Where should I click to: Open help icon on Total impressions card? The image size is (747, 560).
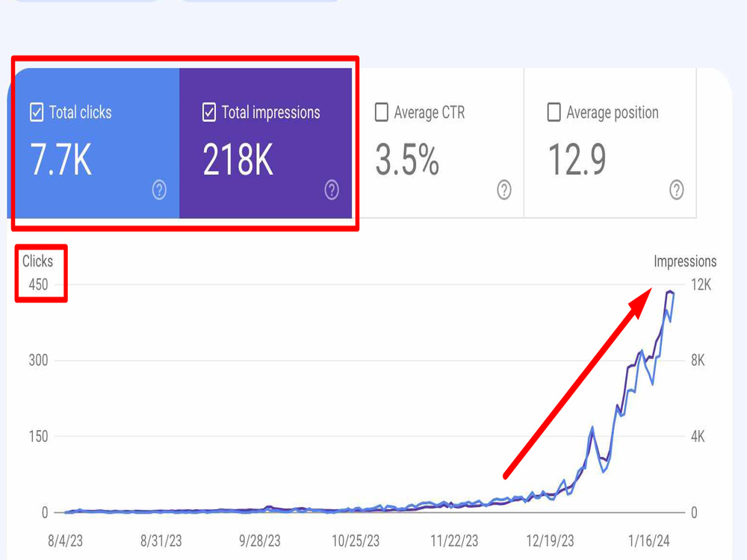coord(332,190)
